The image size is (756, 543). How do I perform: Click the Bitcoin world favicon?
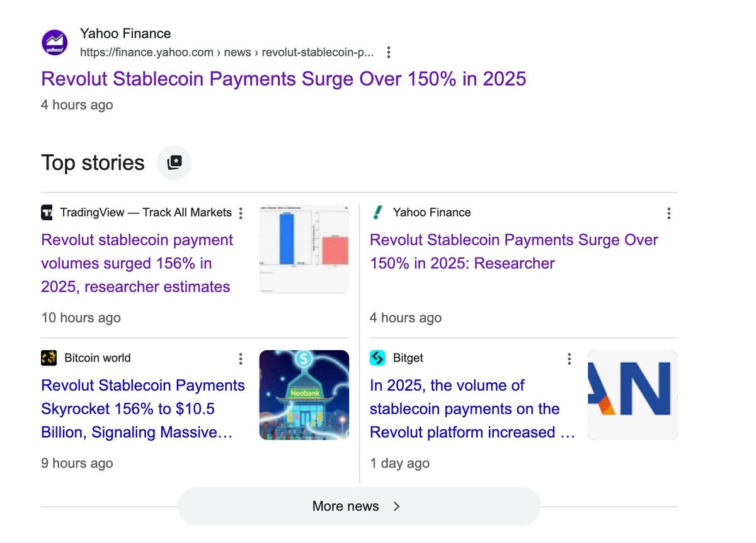tap(49, 358)
